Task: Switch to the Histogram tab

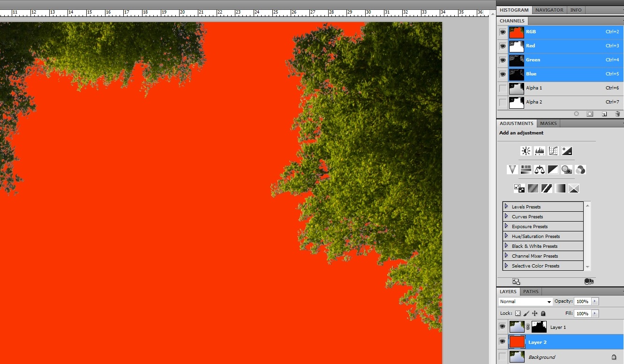Action: click(x=514, y=10)
